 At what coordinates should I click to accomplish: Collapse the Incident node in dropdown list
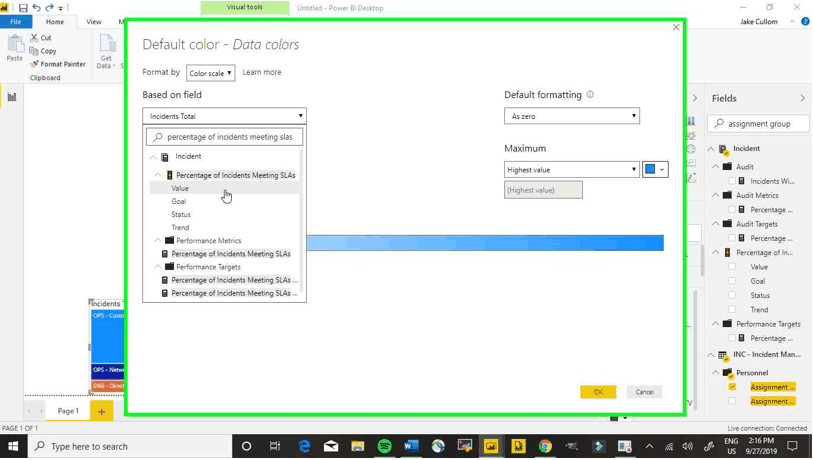(x=153, y=157)
